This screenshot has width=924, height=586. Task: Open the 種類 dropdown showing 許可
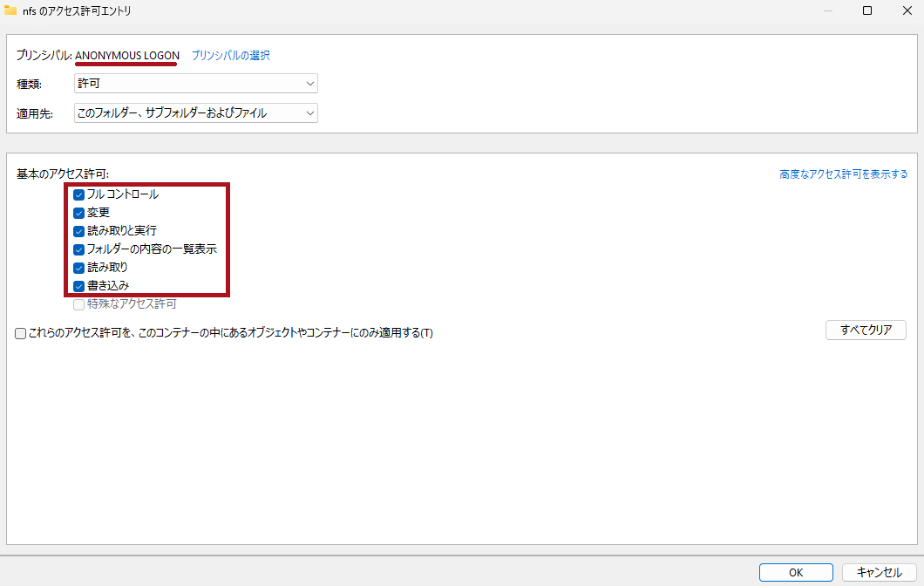(195, 84)
